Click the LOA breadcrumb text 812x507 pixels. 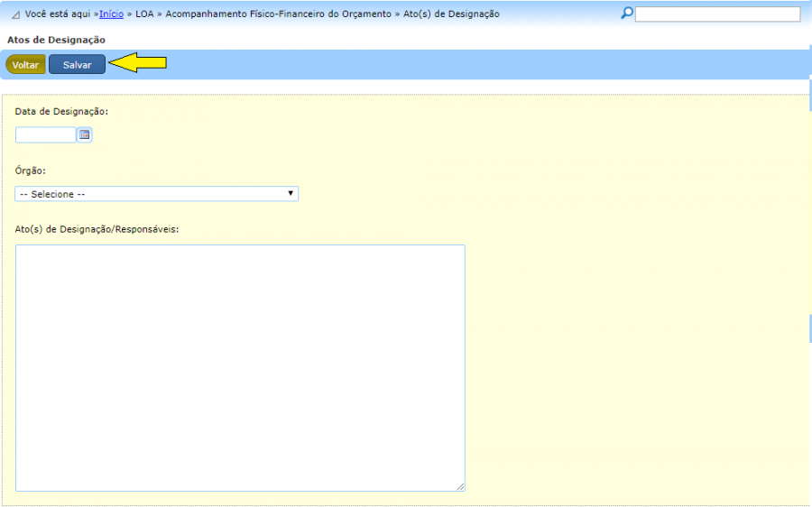click(x=144, y=14)
